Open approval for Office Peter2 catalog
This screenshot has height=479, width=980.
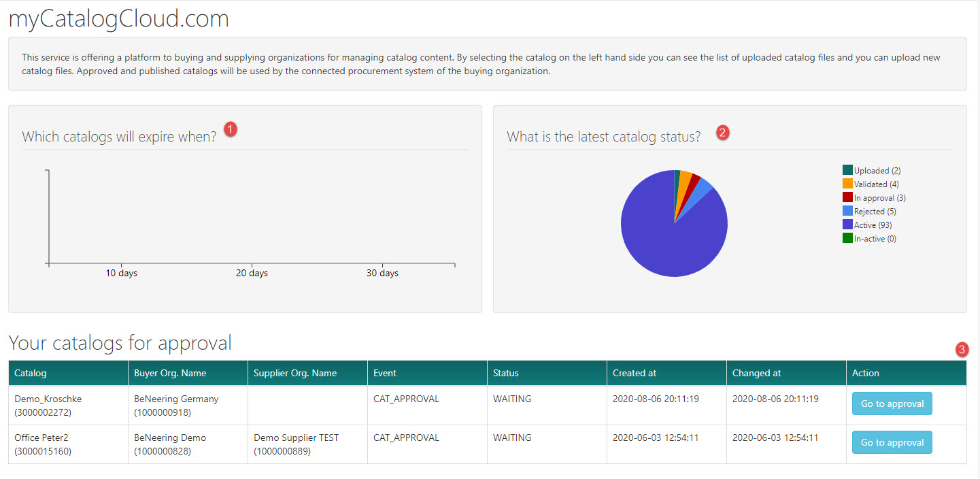tap(892, 442)
